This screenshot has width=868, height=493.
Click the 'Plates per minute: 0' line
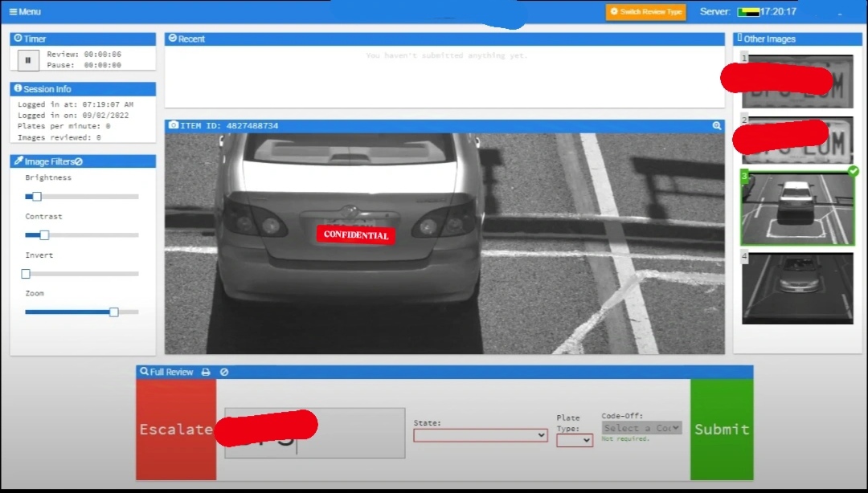(x=63, y=126)
